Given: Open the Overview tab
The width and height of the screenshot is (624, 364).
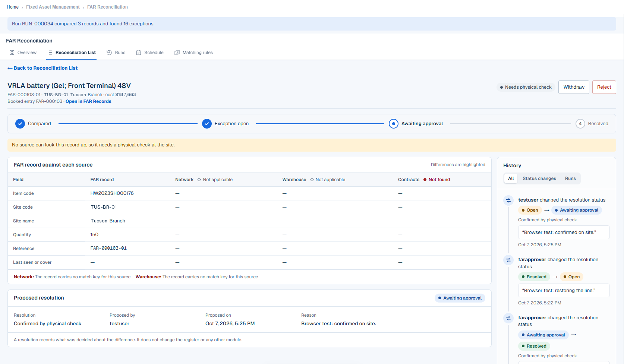Looking at the screenshot, I should click(23, 53).
